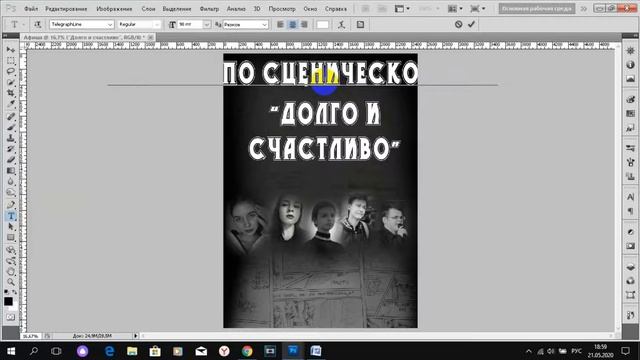The image size is (640, 360).
Task: Open the font size dropdown
Action: tap(207, 25)
